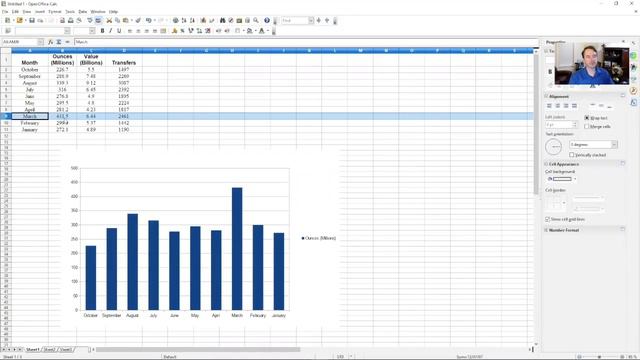Open the Data menu
This screenshot has height=360, width=640.
[83, 12]
